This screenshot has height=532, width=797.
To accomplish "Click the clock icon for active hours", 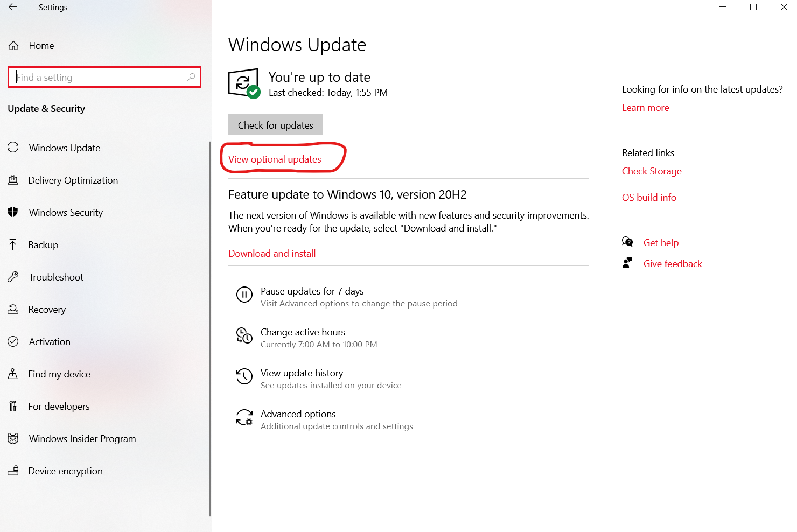I will (244, 335).
